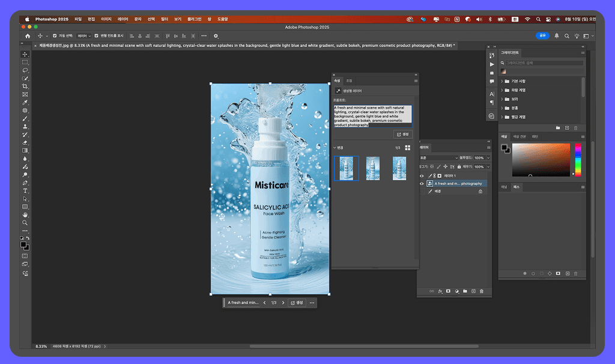Viewport: 615px width, 364px height.
Task: Open the 필터 menu
Action: (x=165, y=19)
